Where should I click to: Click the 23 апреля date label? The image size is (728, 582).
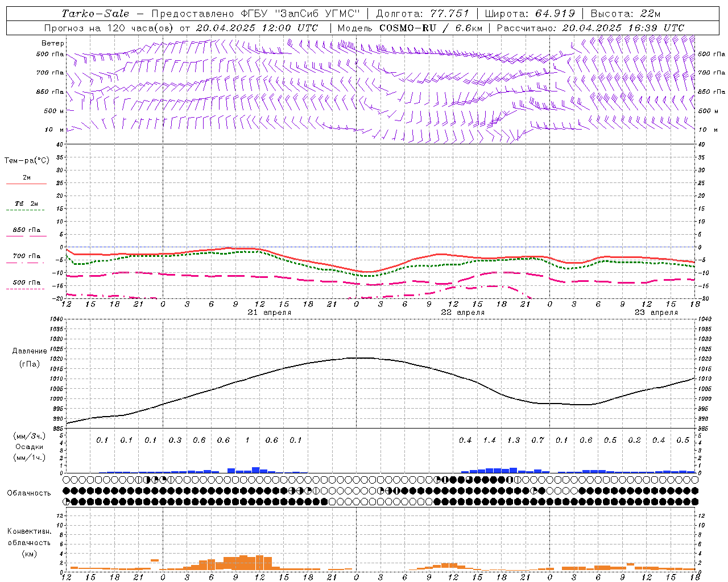pyautogui.click(x=656, y=313)
